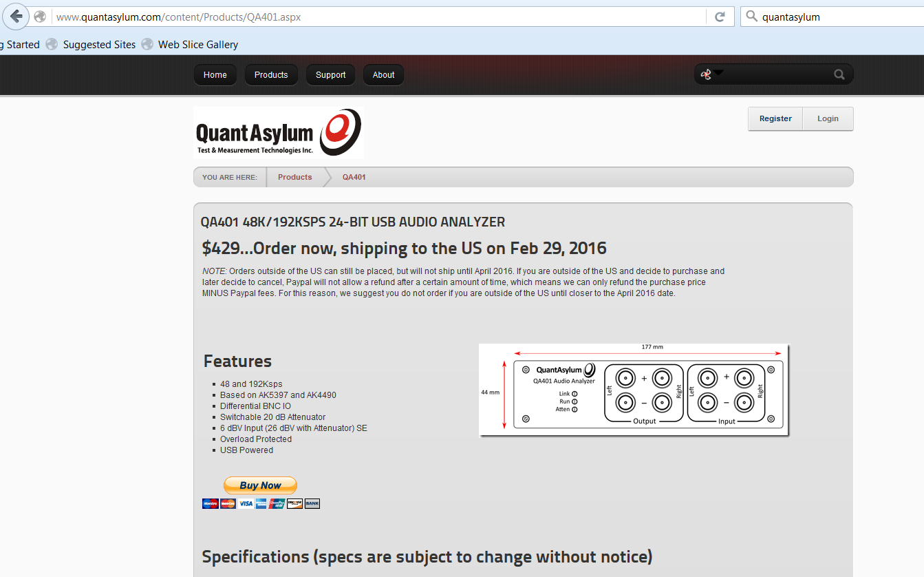
Task: Open Web Slice Gallery bookmark
Action: click(x=198, y=44)
